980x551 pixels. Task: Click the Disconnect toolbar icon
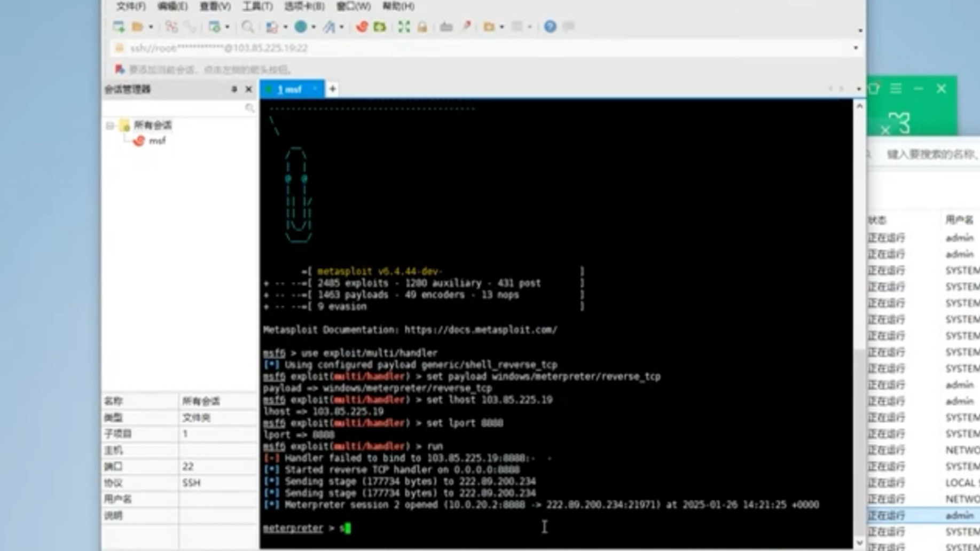tap(171, 26)
